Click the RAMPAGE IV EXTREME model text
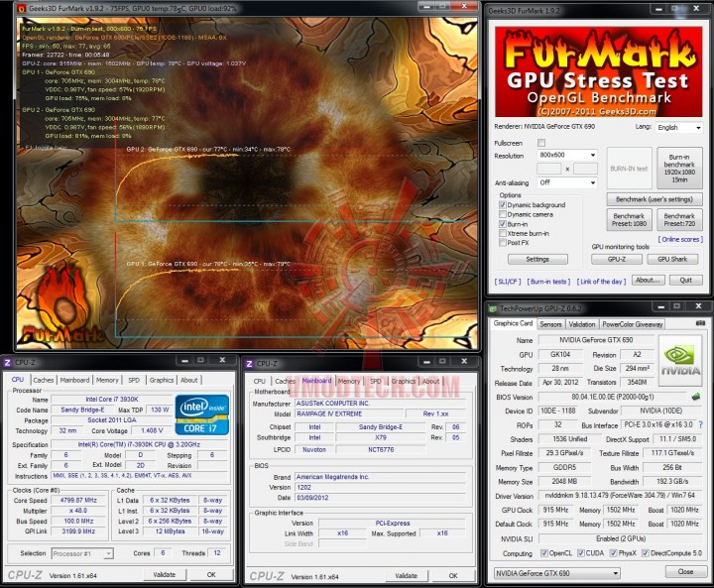This screenshot has height=588, width=714. tap(329, 414)
